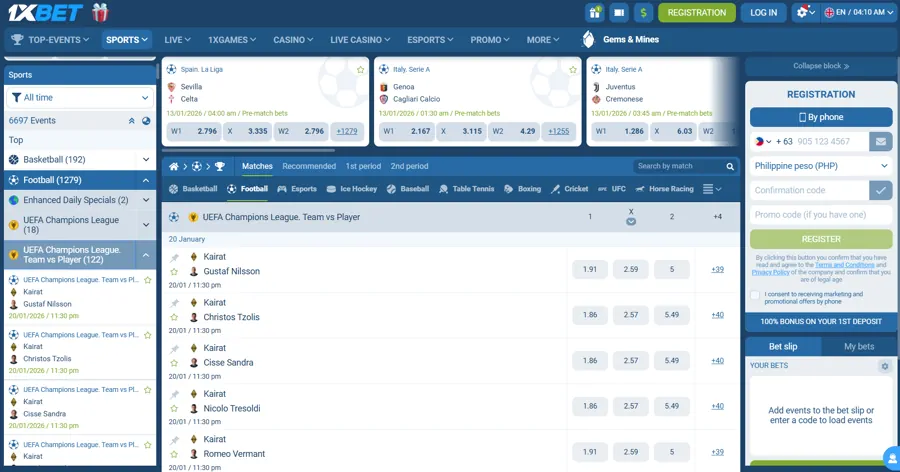Collapse UEFA Champions League Team vs Player (122)
The height and width of the screenshot is (472, 900).
coord(146,255)
